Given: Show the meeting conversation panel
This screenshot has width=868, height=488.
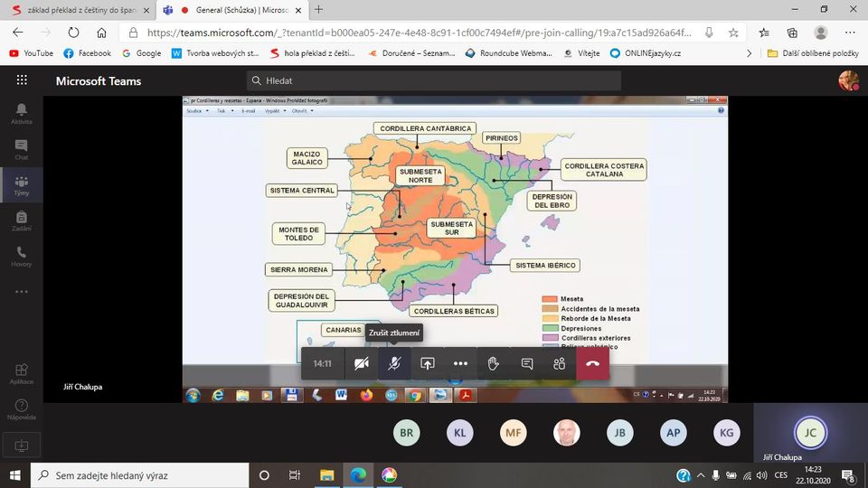Looking at the screenshot, I should 526,363.
